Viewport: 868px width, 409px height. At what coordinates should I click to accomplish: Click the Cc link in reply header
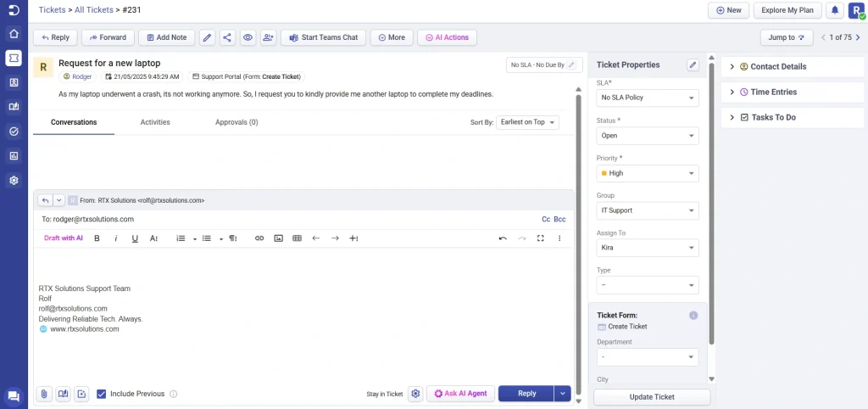tap(546, 220)
